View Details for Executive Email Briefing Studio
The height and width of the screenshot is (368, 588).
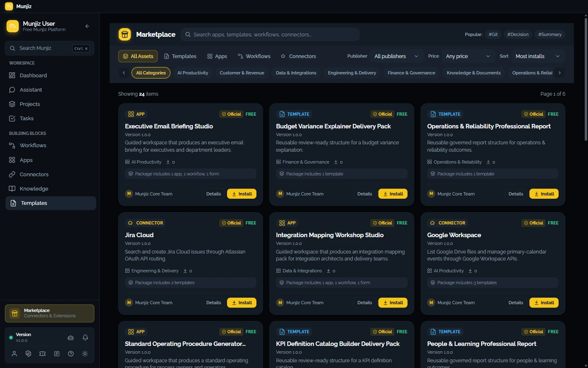[214, 194]
